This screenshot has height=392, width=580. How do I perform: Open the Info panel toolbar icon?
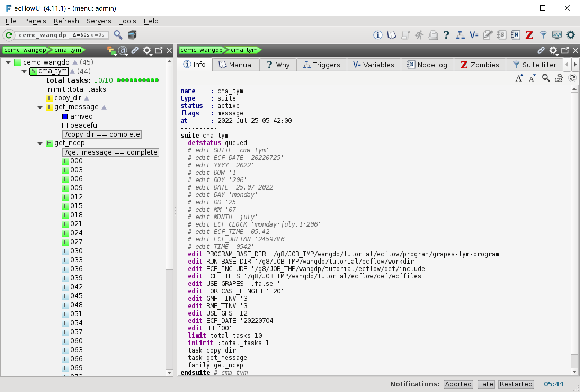378,35
